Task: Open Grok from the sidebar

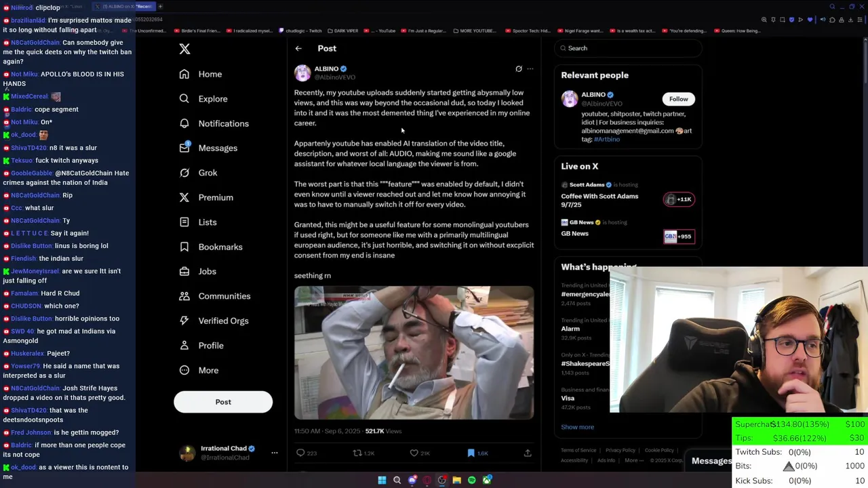Action: [198, 173]
